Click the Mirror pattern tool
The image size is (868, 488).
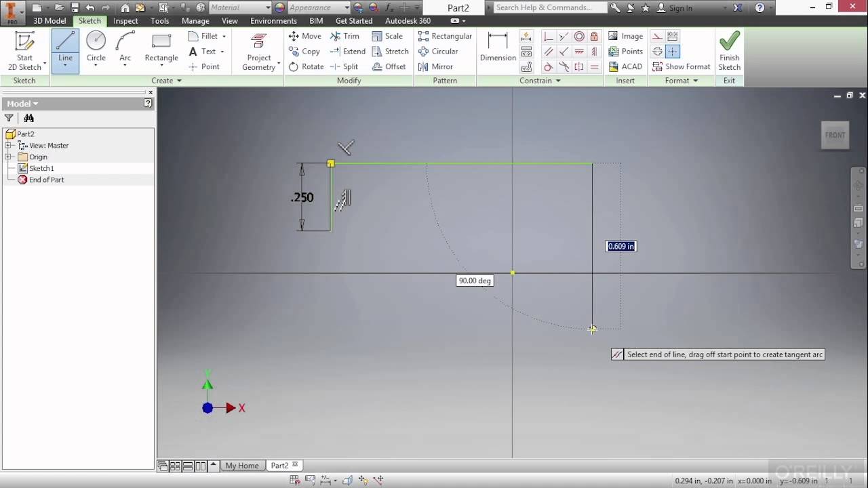[x=435, y=66]
